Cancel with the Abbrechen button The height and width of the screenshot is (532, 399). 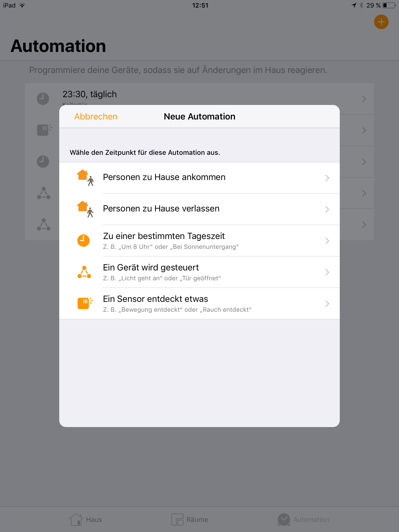pyautogui.click(x=96, y=116)
